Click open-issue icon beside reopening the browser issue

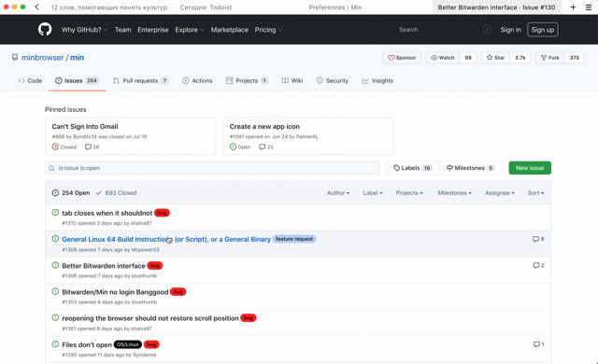[x=55, y=317]
